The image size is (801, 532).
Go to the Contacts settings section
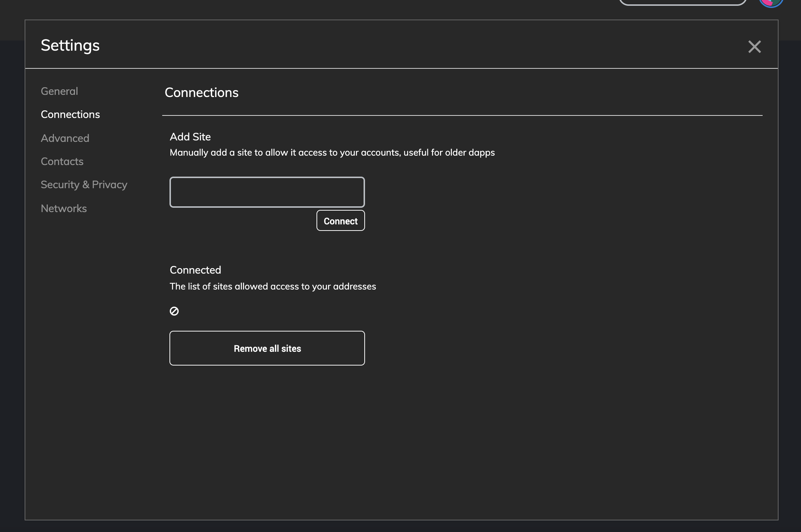[x=62, y=161]
